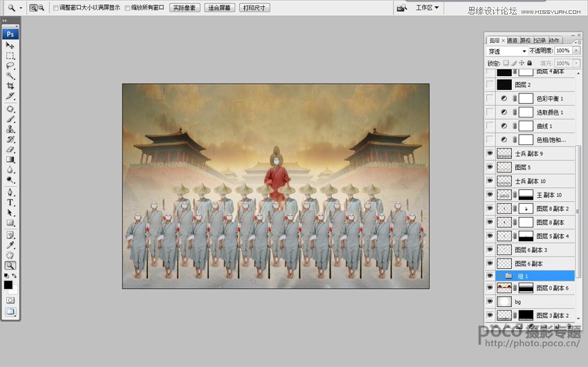Show the 图层 2 layer via visibility box
Viewport: 588px width, 367px height.
(x=490, y=84)
